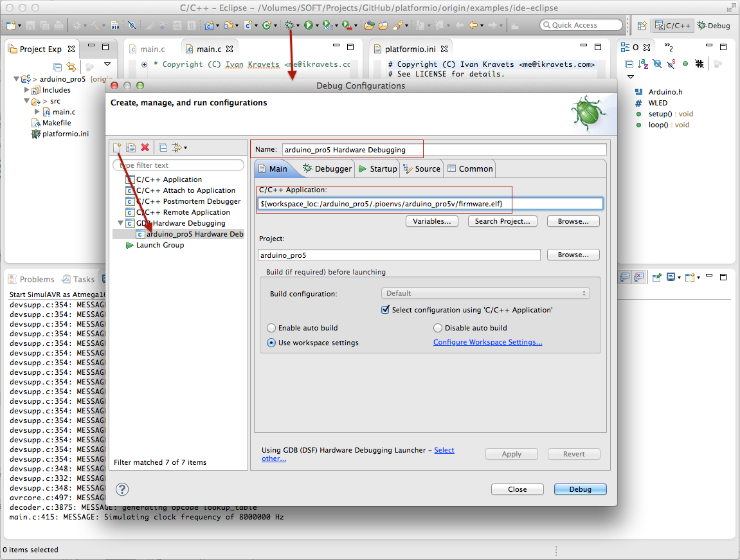
Task: Collapse the arduino_pro5 project in Project Explorer
Action: 17,79
